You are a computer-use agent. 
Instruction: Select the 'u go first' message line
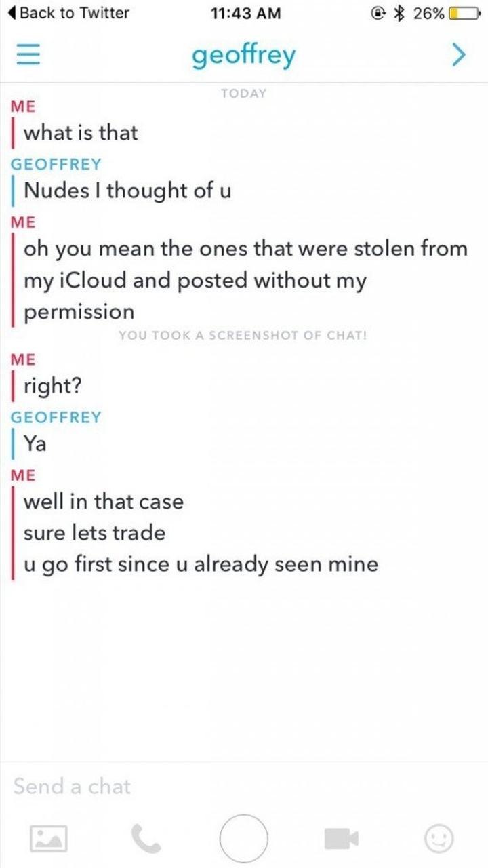click(201, 564)
